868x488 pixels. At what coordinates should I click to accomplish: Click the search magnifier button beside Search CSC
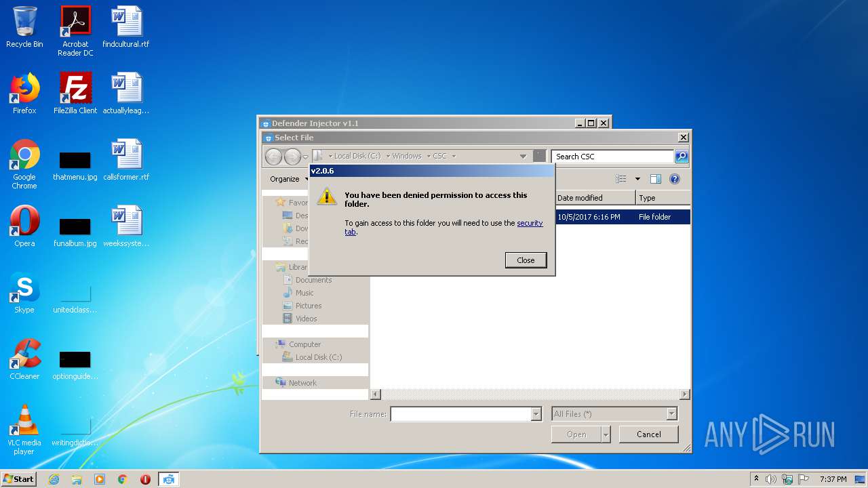tap(682, 157)
